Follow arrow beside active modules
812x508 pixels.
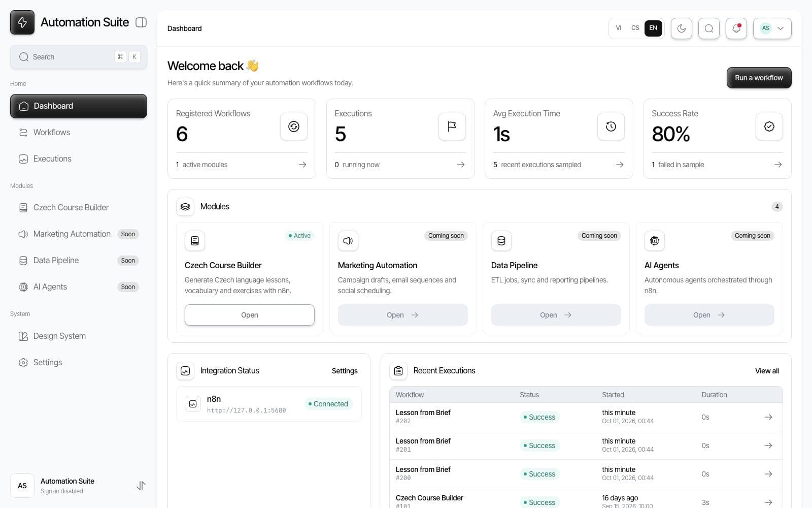tap(302, 165)
